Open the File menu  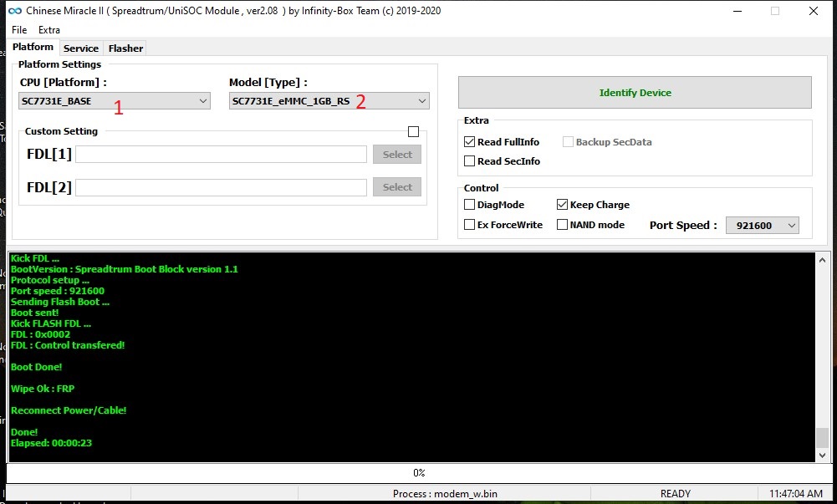point(19,30)
